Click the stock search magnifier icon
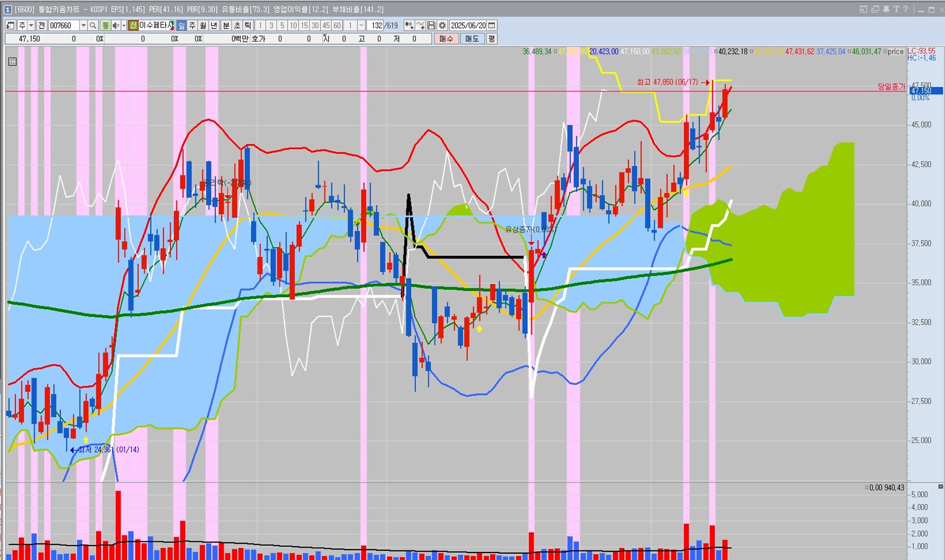 (93, 26)
